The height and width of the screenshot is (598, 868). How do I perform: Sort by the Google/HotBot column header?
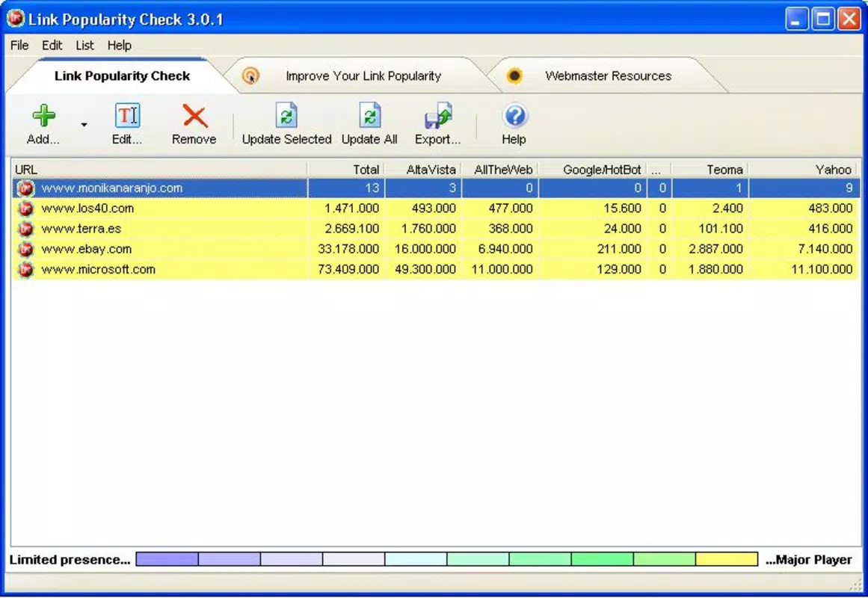(x=592, y=170)
